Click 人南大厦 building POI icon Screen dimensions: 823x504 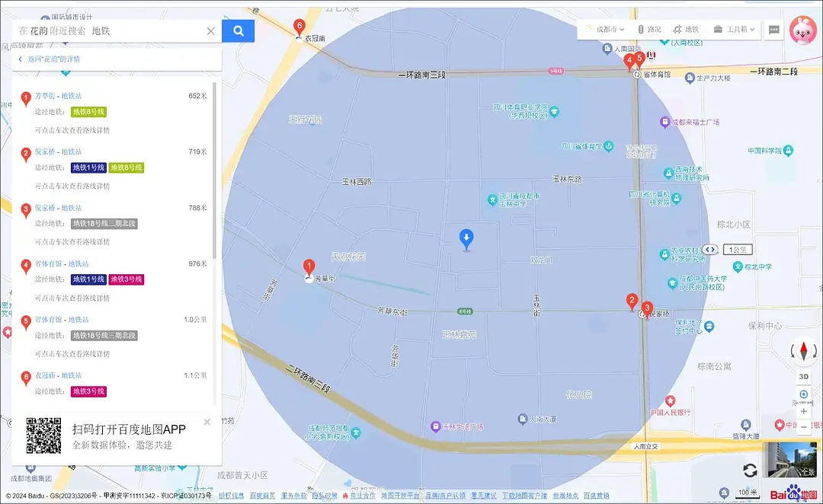point(522,419)
